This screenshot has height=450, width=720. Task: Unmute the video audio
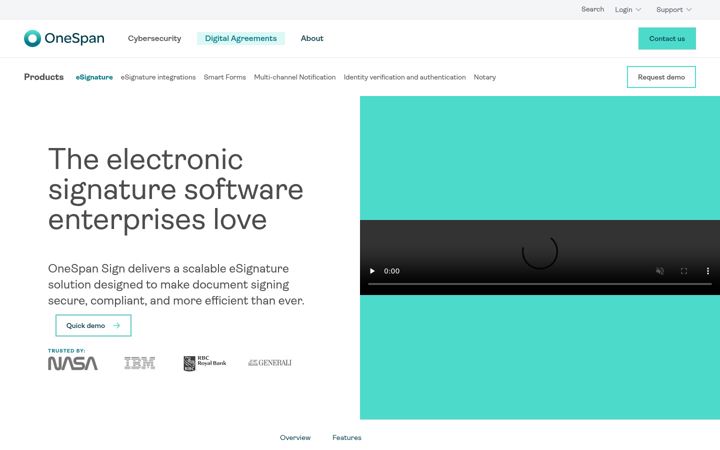pyautogui.click(x=660, y=271)
